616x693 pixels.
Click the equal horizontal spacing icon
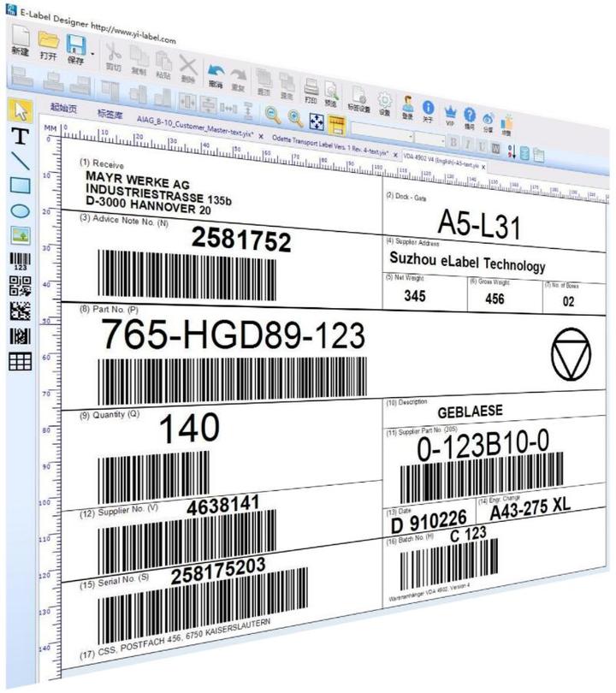point(228,108)
